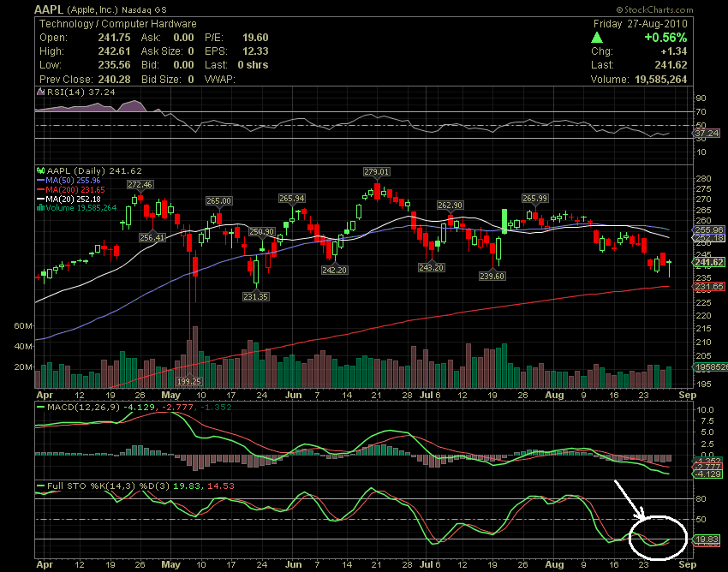Click the 14.53 %D value in STO label
The width and height of the screenshot is (728, 572).
pyautogui.click(x=220, y=486)
